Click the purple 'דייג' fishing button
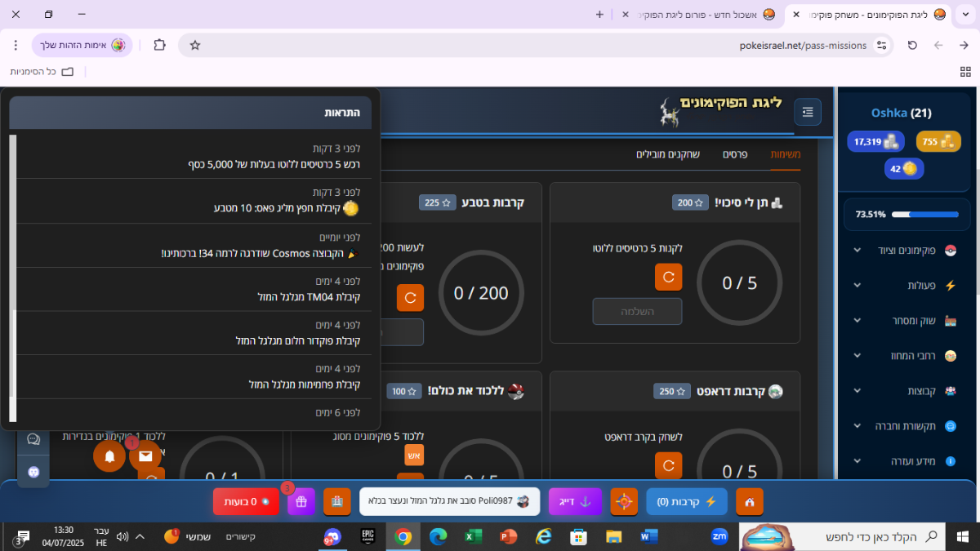This screenshot has height=551, width=980. pos(575,501)
